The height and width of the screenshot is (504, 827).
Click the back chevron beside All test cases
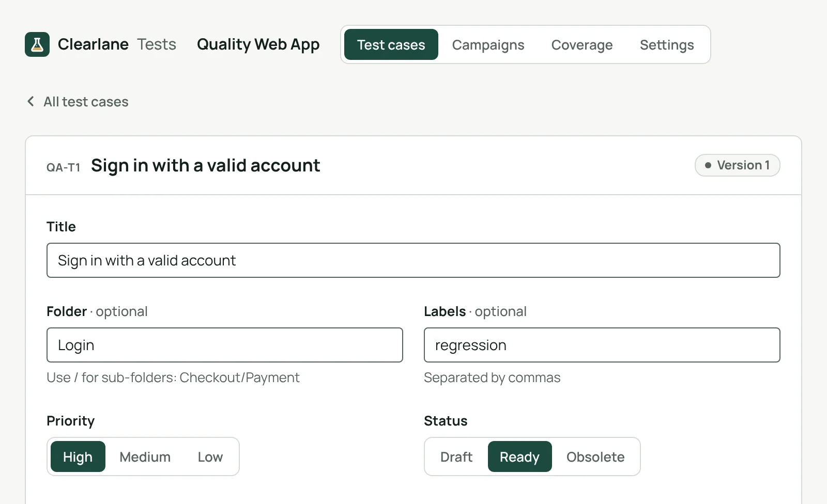pyautogui.click(x=30, y=101)
